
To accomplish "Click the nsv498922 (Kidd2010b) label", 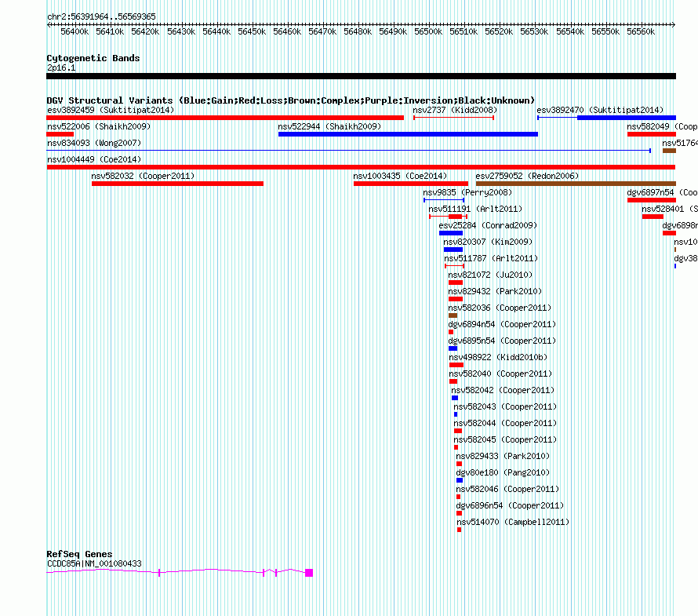I will pos(498,357).
